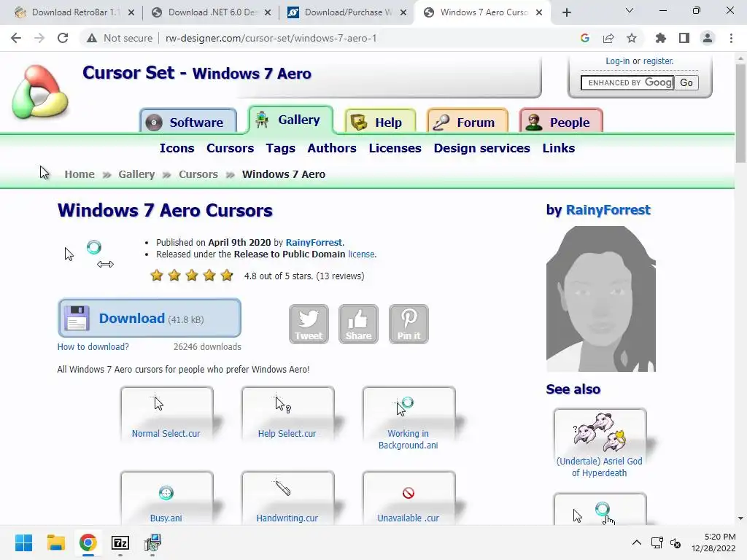Click the Google enhanced search field
Viewport: 747px width, 560px height.
[x=627, y=82]
